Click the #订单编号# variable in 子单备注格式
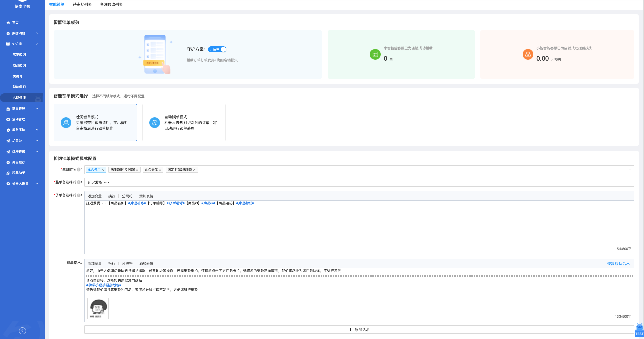 (176, 203)
